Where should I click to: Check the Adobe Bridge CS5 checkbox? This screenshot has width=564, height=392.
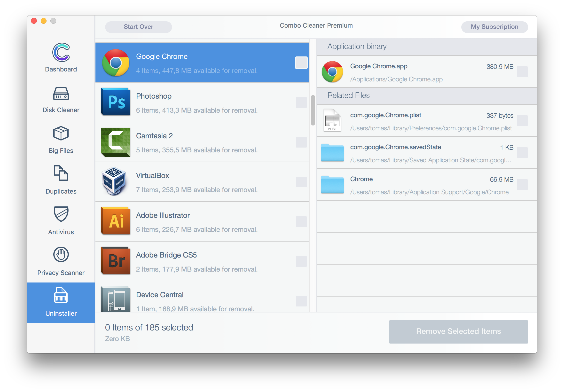[301, 261]
